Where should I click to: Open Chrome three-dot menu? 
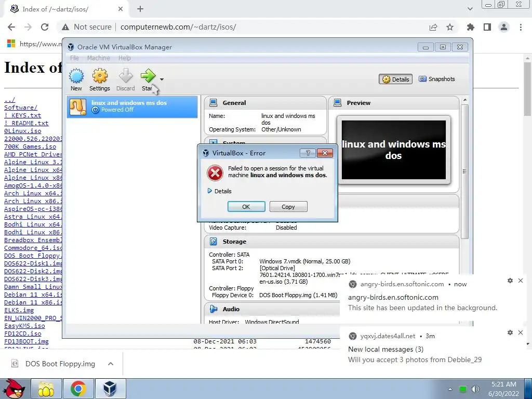click(x=521, y=27)
